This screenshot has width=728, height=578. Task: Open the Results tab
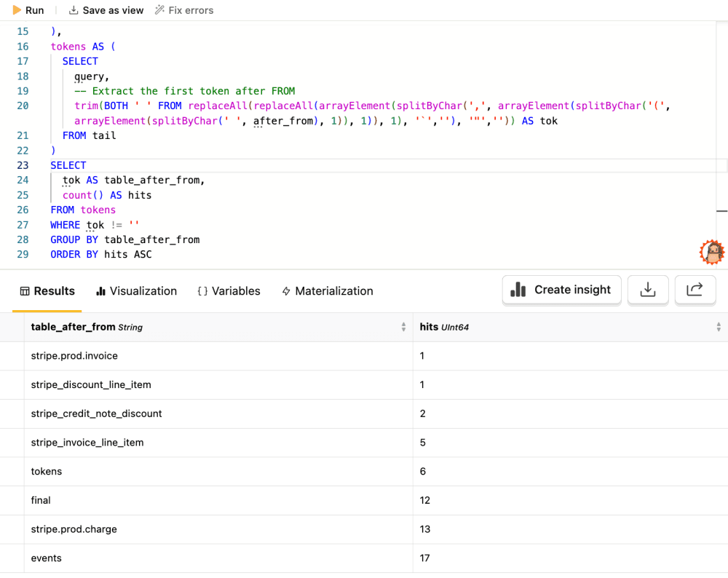[x=47, y=291]
